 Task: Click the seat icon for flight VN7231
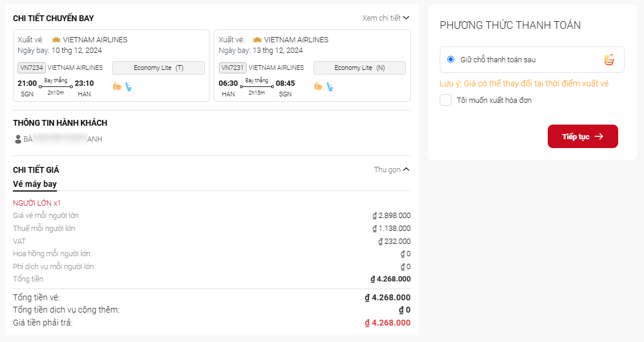coord(330,87)
